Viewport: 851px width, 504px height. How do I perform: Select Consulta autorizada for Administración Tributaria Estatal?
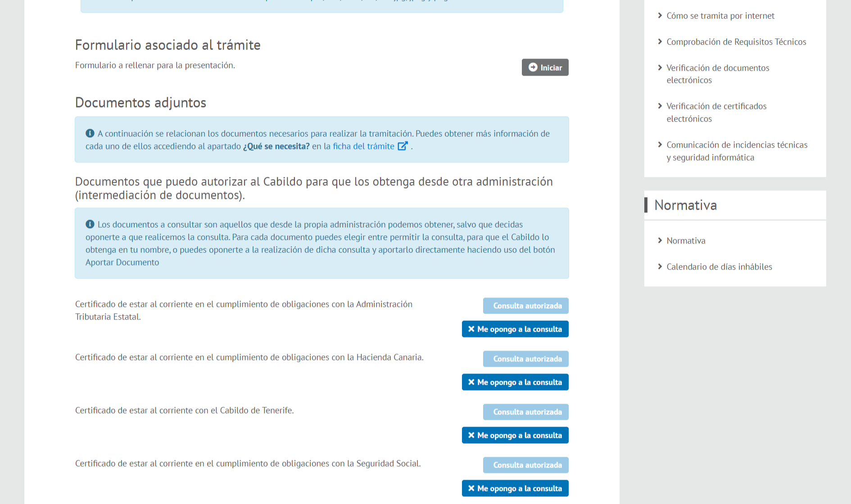[x=526, y=306]
